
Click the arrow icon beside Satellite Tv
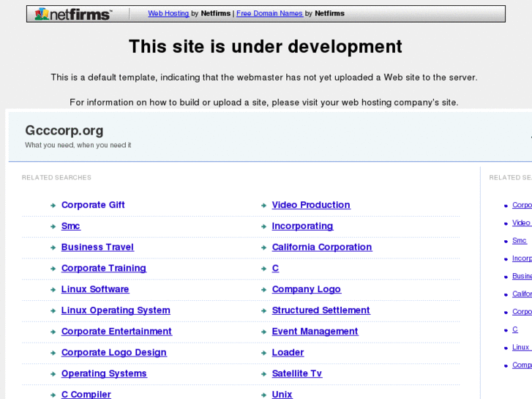[x=263, y=374]
